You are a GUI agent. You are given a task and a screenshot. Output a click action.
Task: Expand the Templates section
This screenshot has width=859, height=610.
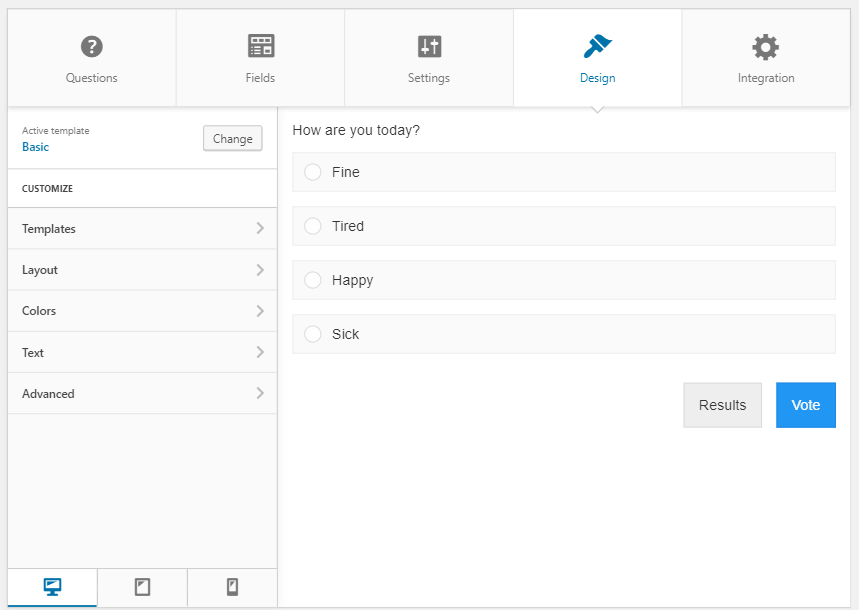142,229
